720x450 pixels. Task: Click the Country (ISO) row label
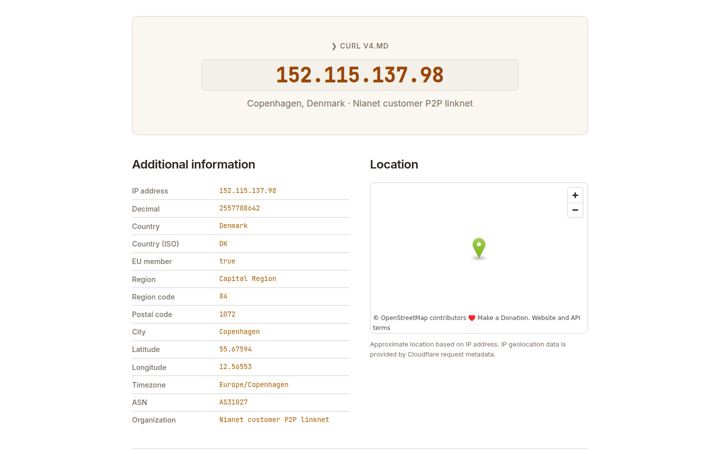tap(155, 244)
